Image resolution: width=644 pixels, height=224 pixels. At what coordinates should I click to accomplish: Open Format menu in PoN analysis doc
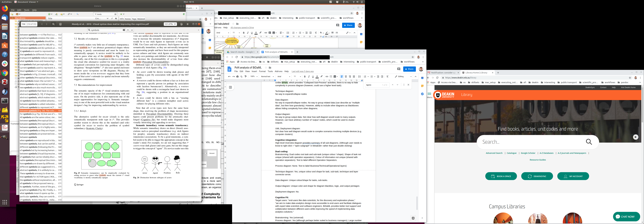262,71
